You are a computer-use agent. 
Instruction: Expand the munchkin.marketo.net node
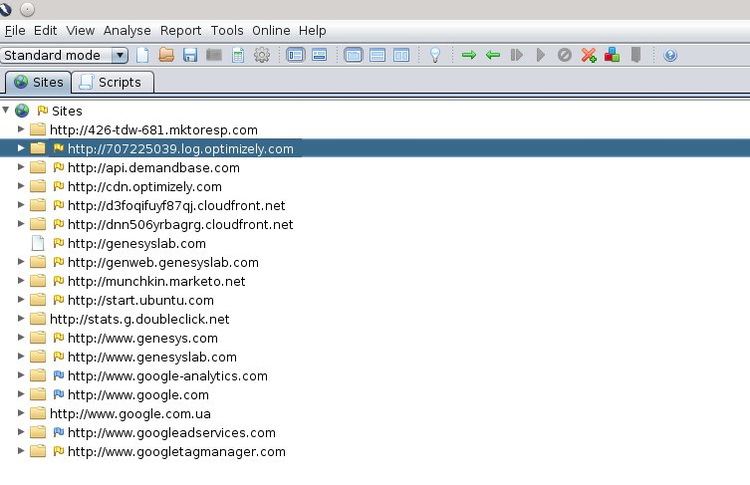pos(21,280)
